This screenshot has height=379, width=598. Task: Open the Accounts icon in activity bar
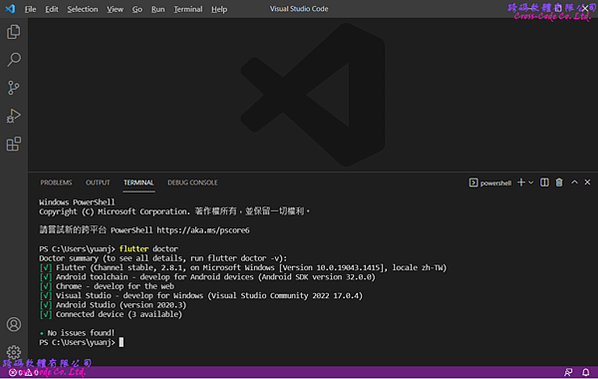click(14, 324)
